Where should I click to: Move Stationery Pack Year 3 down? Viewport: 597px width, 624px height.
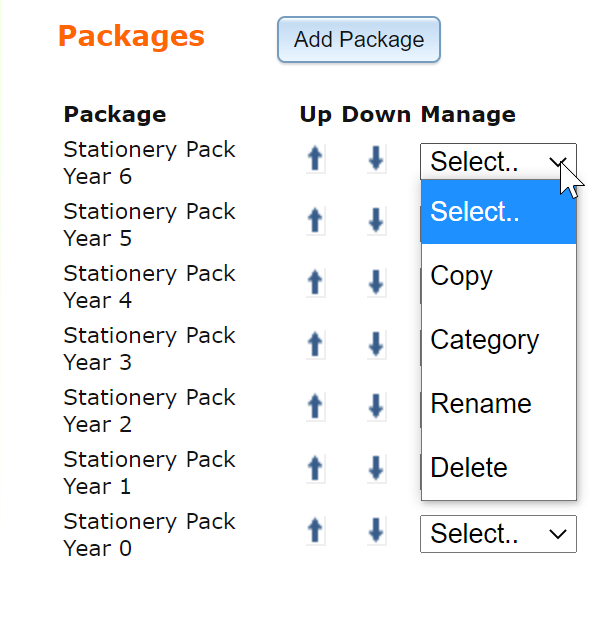(376, 345)
